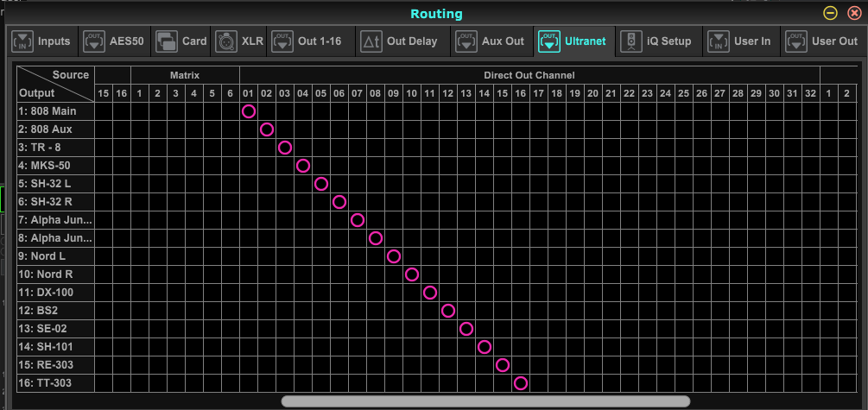The height and width of the screenshot is (410, 868).
Task: Switch to the Out Delay tab
Action: tap(402, 41)
